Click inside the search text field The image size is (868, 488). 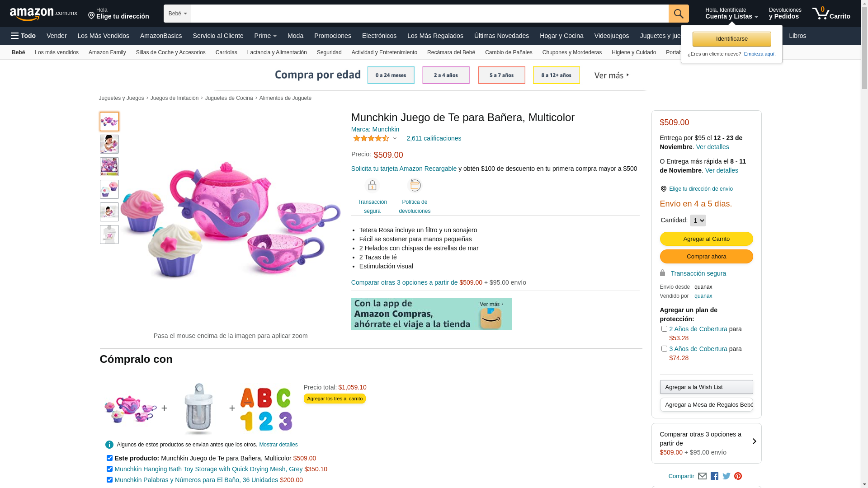(x=429, y=14)
